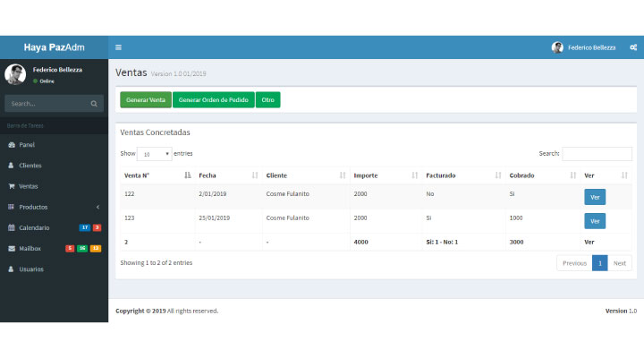Click Federico Bellezza avatar in top bar
Image resolution: width=644 pixels, height=358 pixels.
[x=557, y=47]
